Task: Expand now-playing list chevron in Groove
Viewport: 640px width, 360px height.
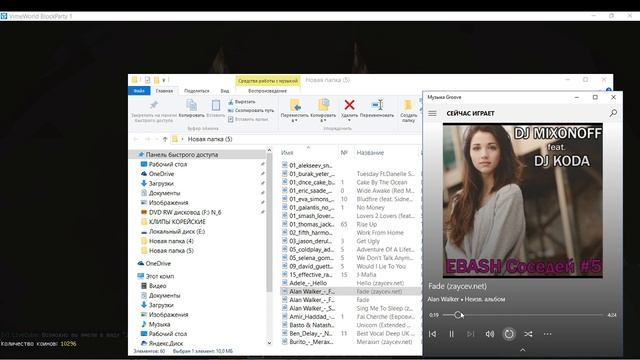Action: click(x=522, y=350)
